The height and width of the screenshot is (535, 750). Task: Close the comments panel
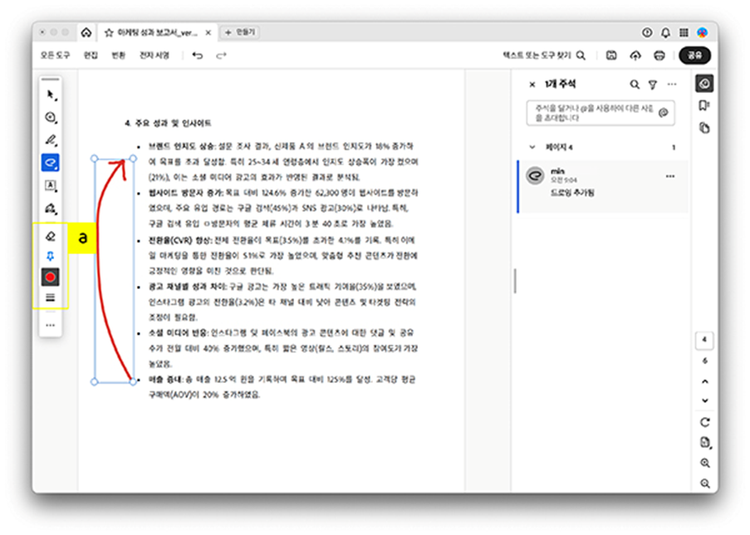click(x=532, y=85)
